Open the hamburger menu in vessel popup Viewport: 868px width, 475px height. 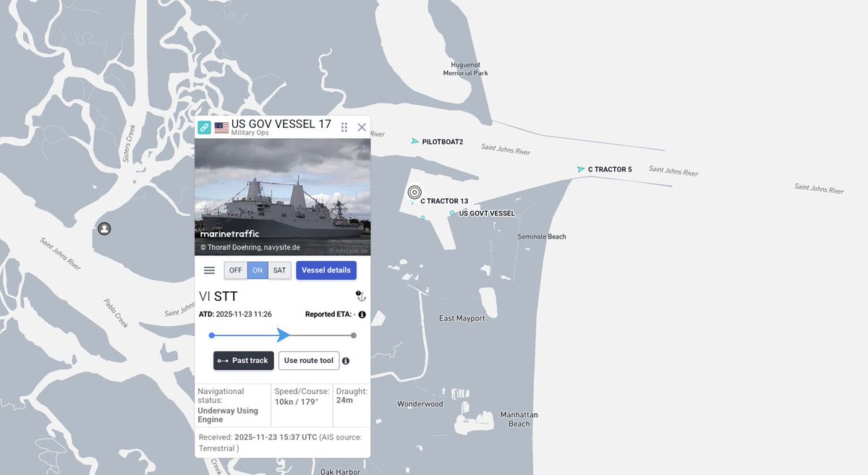209,270
